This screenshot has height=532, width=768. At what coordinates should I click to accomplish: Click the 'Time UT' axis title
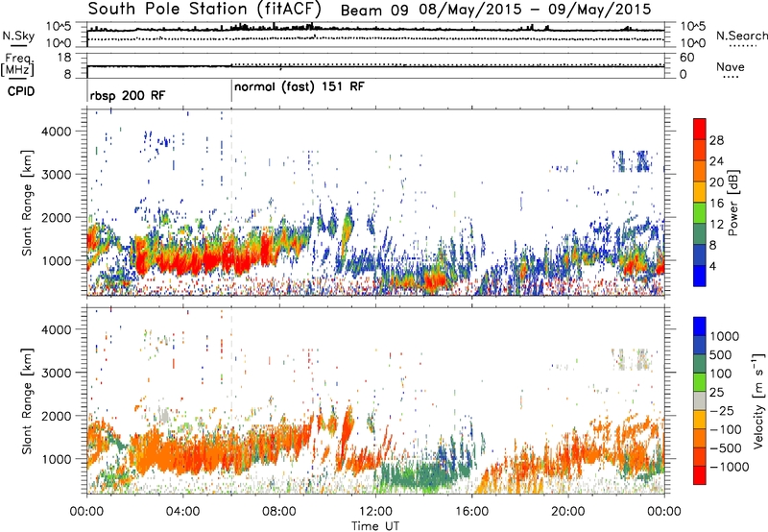[x=375, y=526]
